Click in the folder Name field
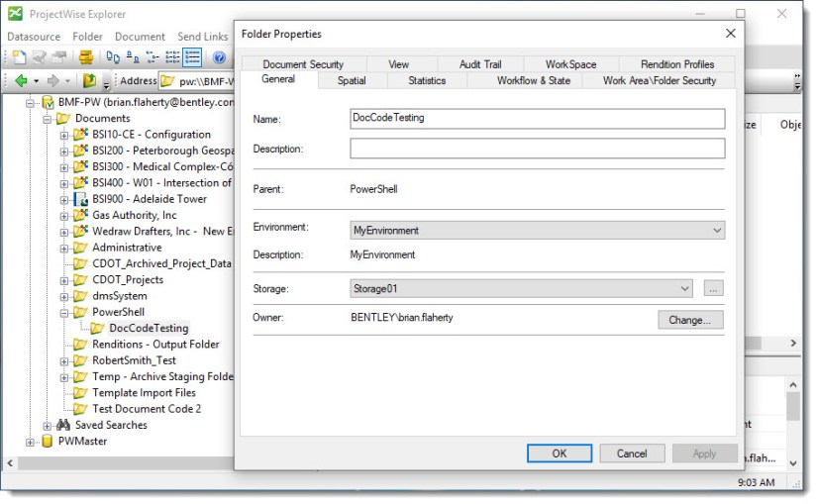This screenshot has height=504, width=817. [537, 119]
